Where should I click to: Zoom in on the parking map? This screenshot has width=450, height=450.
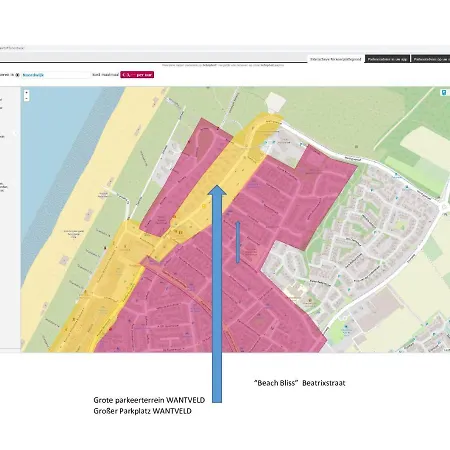26,93
